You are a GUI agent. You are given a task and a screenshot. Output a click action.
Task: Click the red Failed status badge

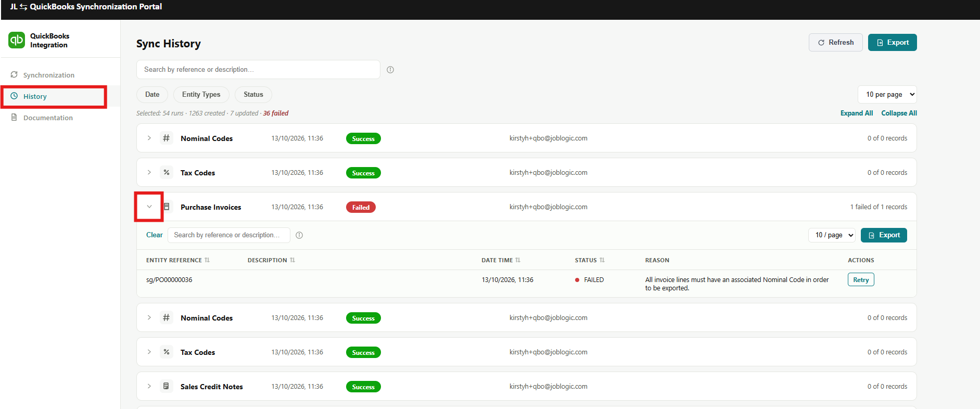pyautogui.click(x=361, y=207)
